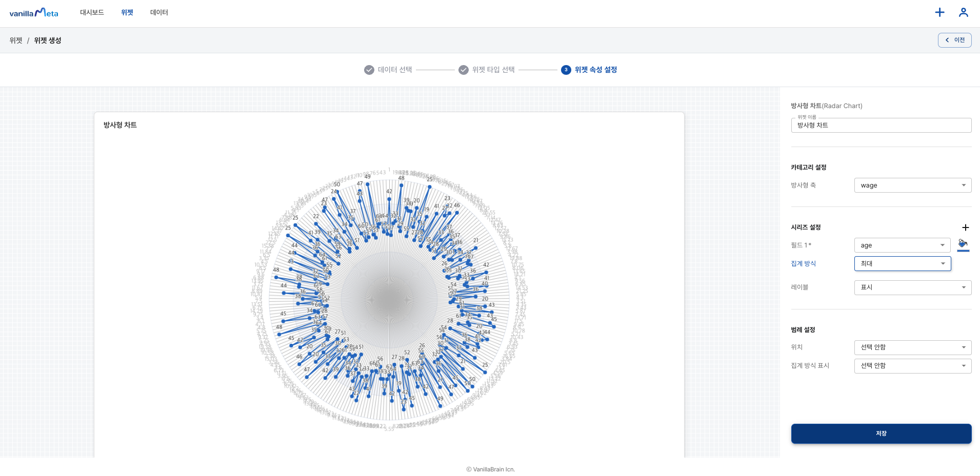Click the 시리즈 설정 section heading
This screenshot has width=980, height=476.
(x=806, y=227)
